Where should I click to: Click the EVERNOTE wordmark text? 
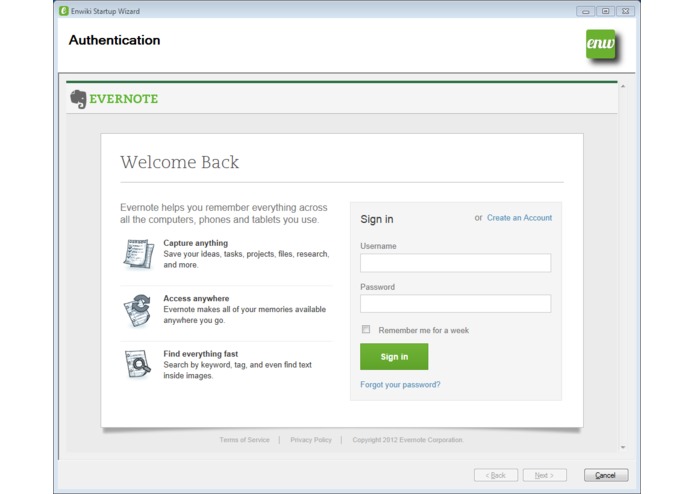(124, 99)
